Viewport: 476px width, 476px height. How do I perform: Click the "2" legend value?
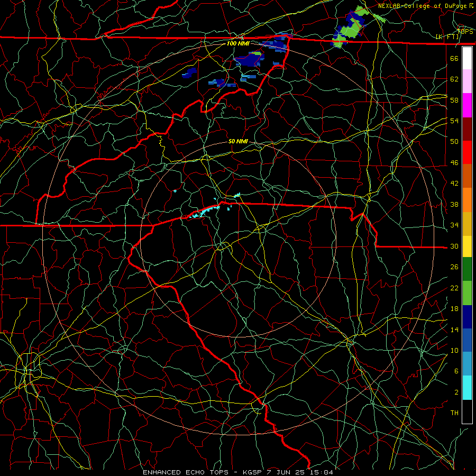(x=456, y=392)
